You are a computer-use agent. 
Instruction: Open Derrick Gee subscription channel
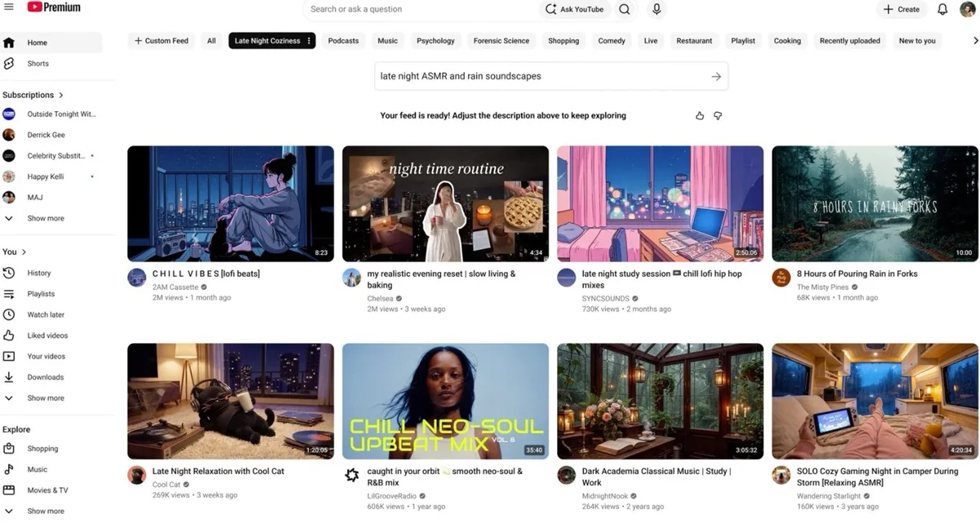(x=51, y=135)
